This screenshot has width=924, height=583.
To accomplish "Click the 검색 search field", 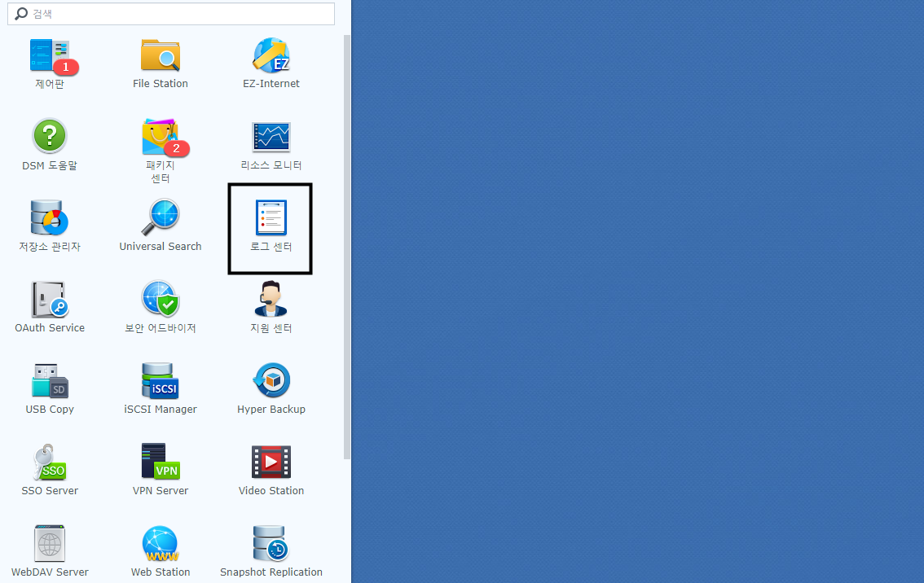I will 171,14.
